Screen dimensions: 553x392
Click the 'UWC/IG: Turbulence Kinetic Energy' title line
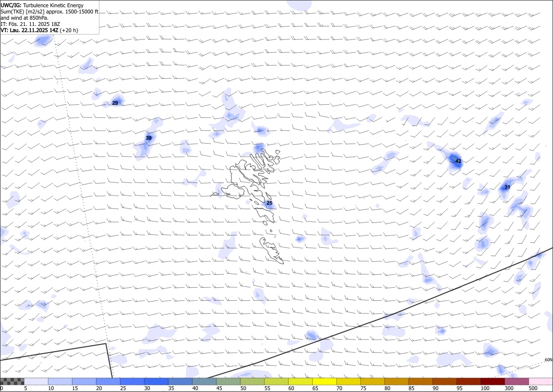click(x=42, y=5)
